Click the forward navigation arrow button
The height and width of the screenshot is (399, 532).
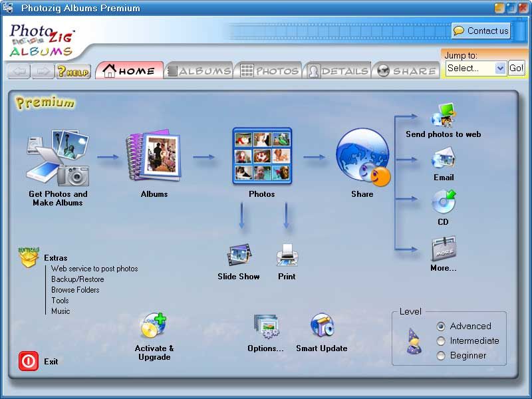43,71
